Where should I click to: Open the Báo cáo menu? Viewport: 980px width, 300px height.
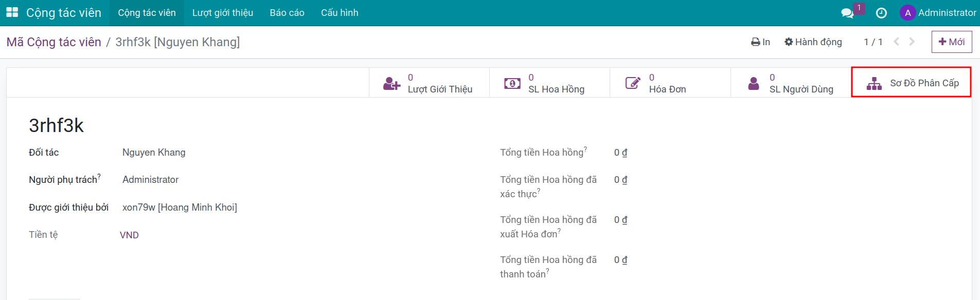click(287, 13)
